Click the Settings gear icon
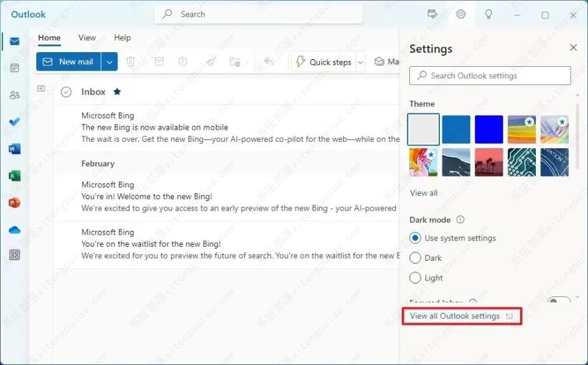The width and height of the screenshot is (588, 365). [461, 14]
